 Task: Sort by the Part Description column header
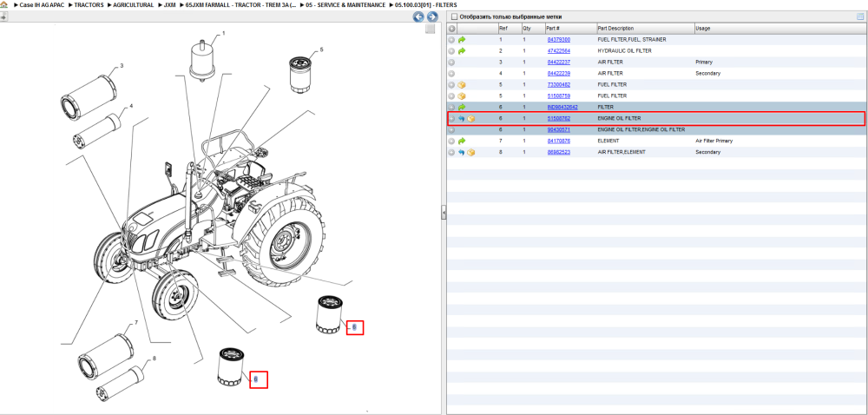click(645, 29)
